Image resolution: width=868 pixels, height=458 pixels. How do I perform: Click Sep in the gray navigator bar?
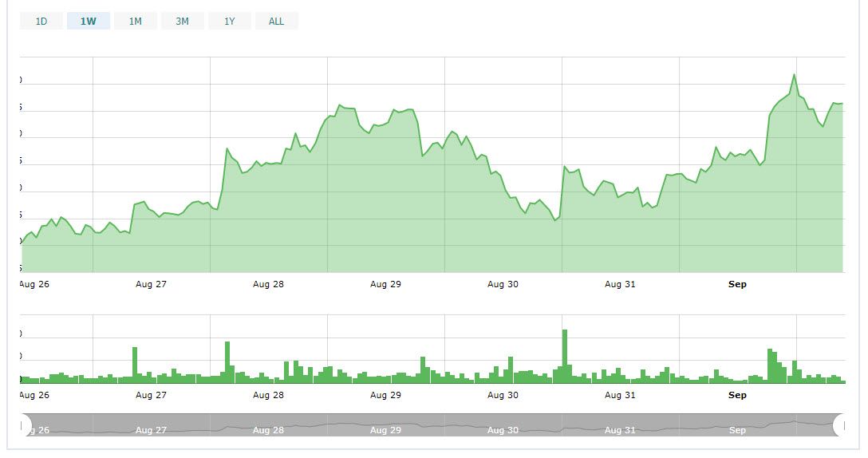pos(737,430)
